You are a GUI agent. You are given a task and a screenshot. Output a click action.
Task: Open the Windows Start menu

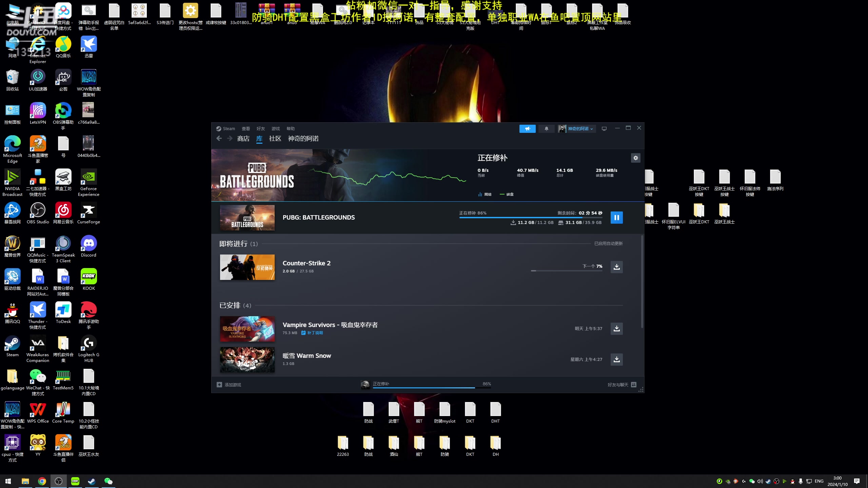[x=8, y=481]
